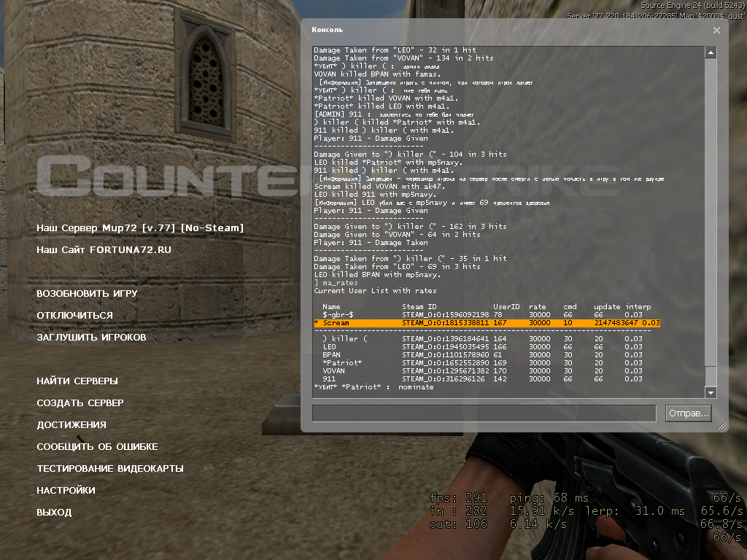Click the "Steam ID" column header
This screenshot has width=747, height=560.
click(x=419, y=307)
